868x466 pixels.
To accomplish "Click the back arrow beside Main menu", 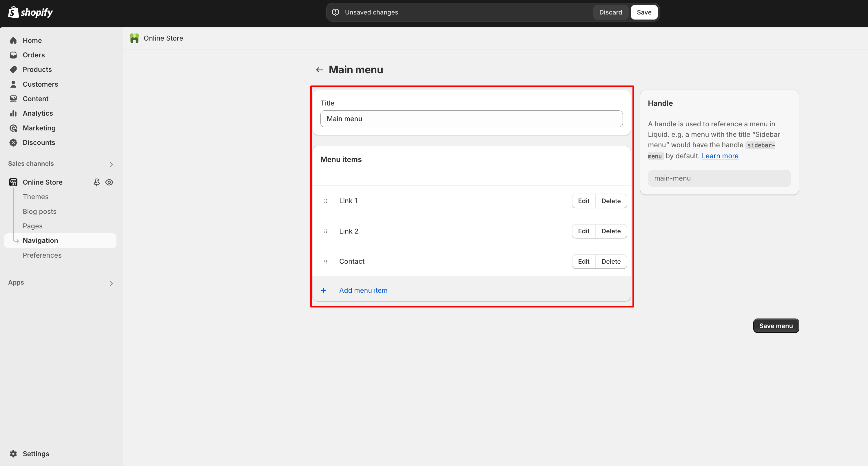I will coord(319,70).
